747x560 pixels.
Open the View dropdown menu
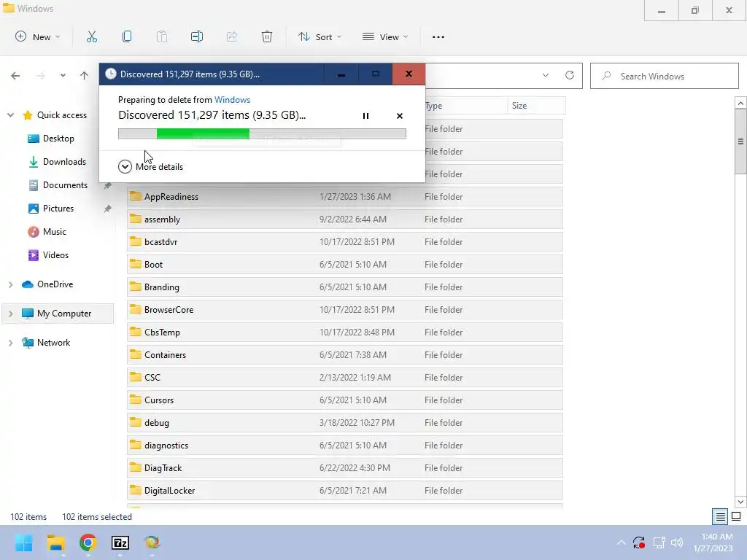coord(385,36)
